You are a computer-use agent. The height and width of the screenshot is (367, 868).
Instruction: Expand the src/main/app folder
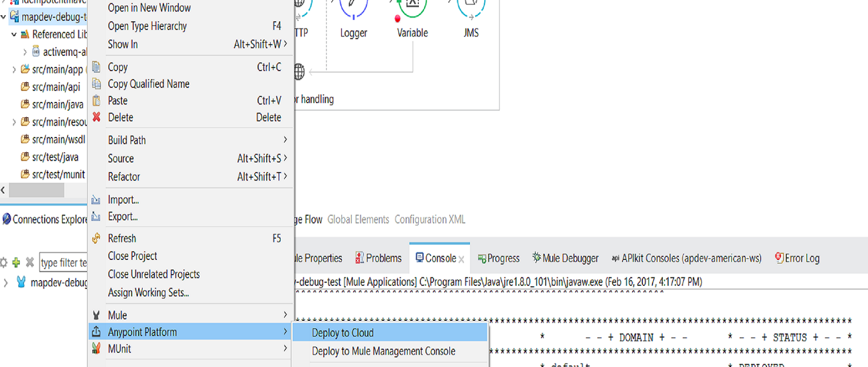(x=14, y=70)
